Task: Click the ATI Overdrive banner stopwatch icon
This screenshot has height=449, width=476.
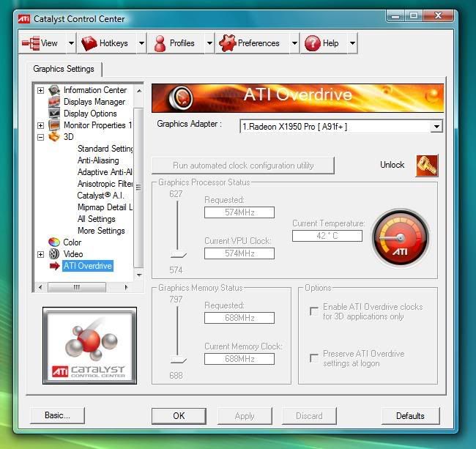Action: (181, 97)
